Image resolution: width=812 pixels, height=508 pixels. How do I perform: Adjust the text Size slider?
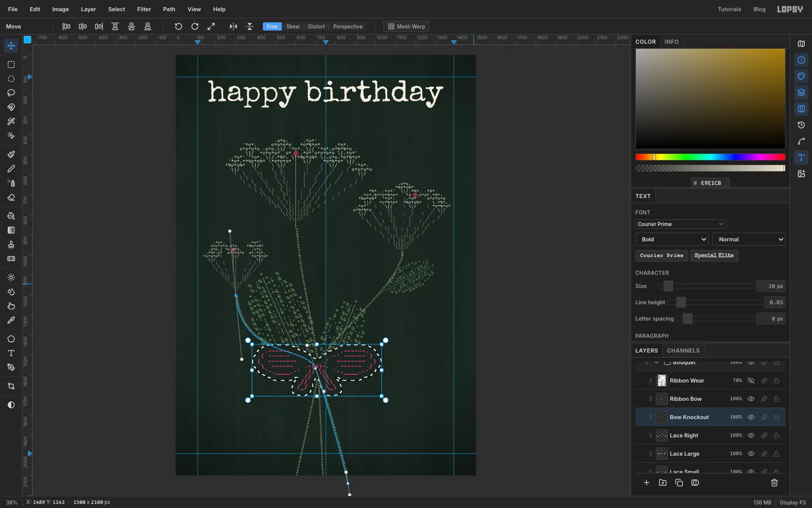click(705, 286)
